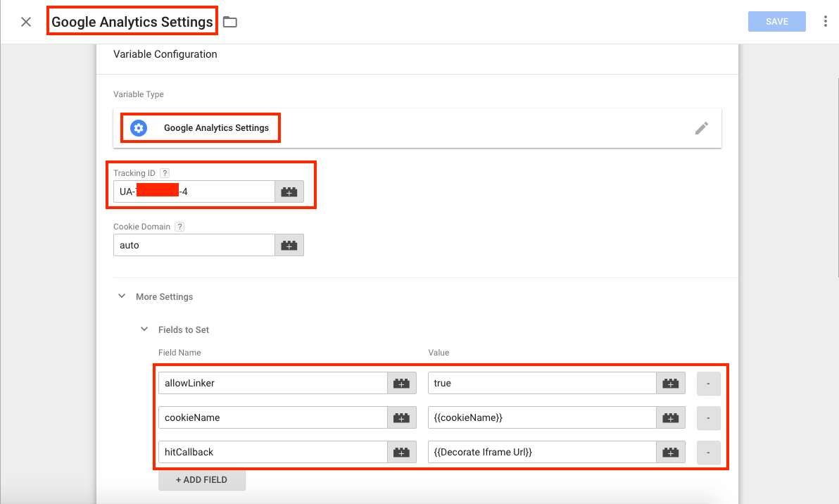The height and width of the screenshot is (504, 839).
Task: Click the vertical scrollbar on right edge
Action: coord(838,177)
